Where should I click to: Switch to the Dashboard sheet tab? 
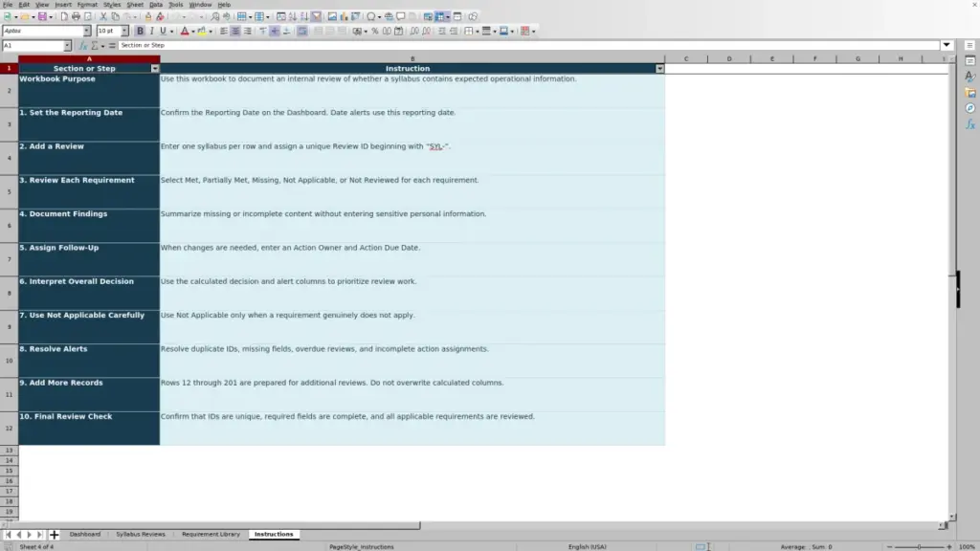[x=85, y=534]
